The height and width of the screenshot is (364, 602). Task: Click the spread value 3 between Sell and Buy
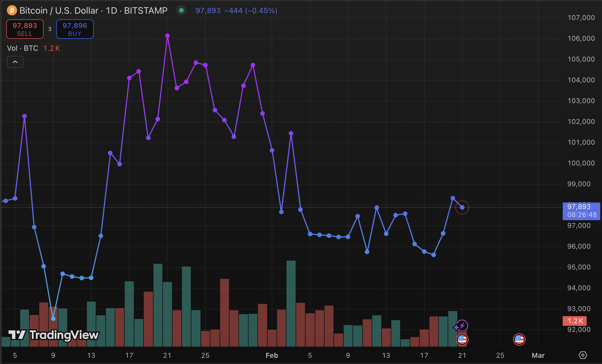50,29
